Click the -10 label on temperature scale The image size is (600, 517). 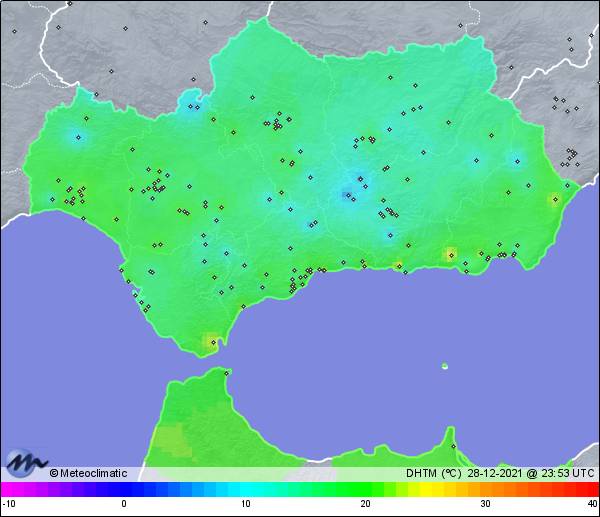click(9, 504)
